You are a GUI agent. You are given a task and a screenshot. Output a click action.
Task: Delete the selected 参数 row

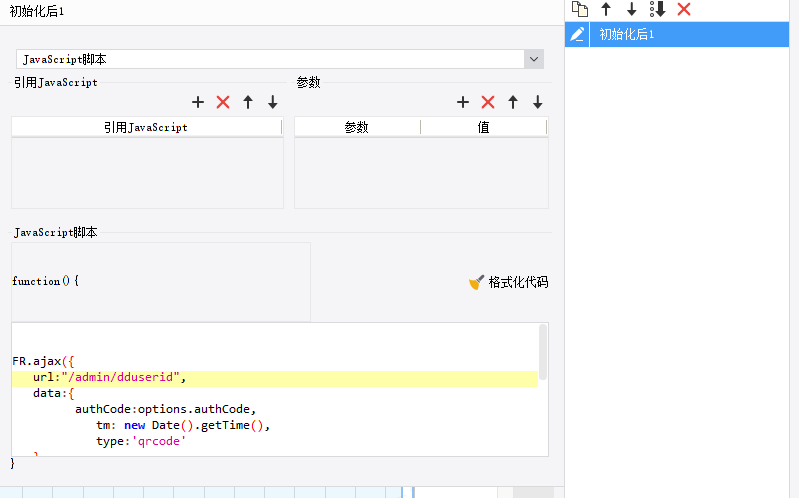point(488,102)
